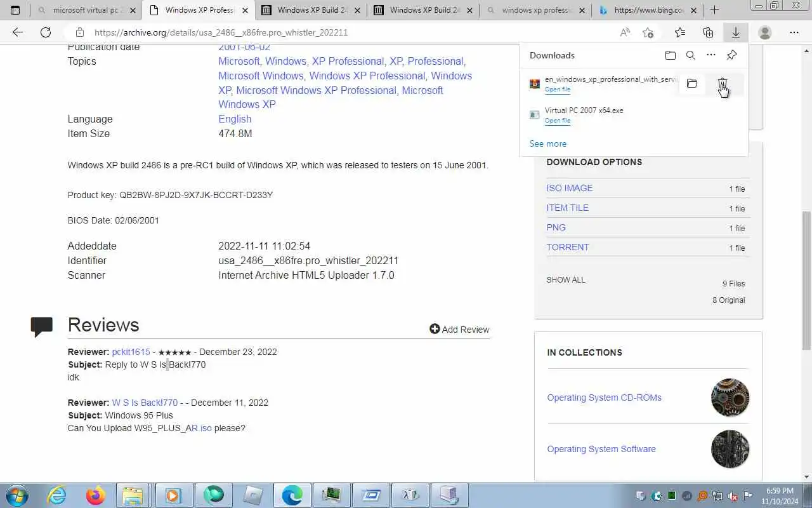Add this page to favorites
This screenshot has height=508, width=812.
[648, 32]
